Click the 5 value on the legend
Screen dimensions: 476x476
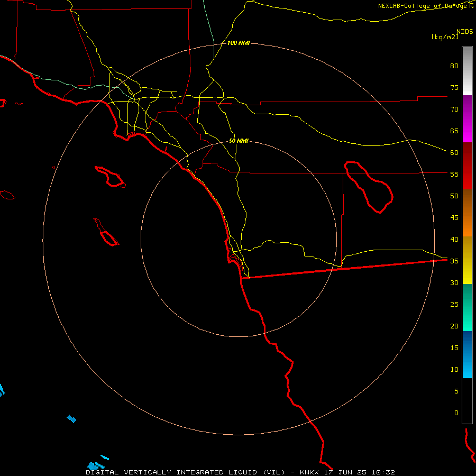(456, 391)
